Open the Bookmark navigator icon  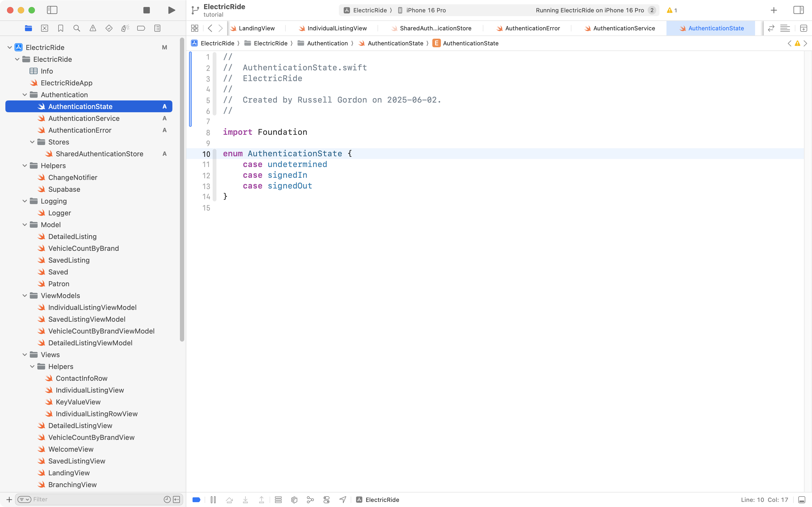click(x=61, y=28)
